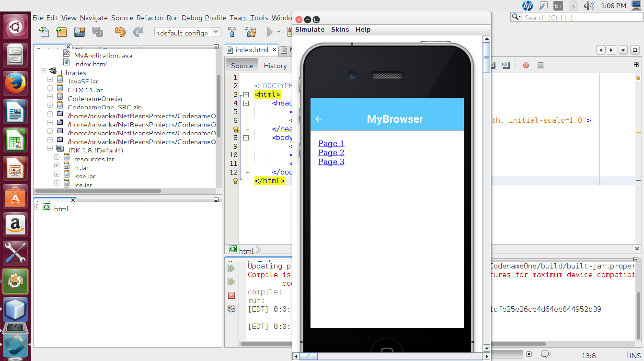Switch to the History editor view

[275, 66]
